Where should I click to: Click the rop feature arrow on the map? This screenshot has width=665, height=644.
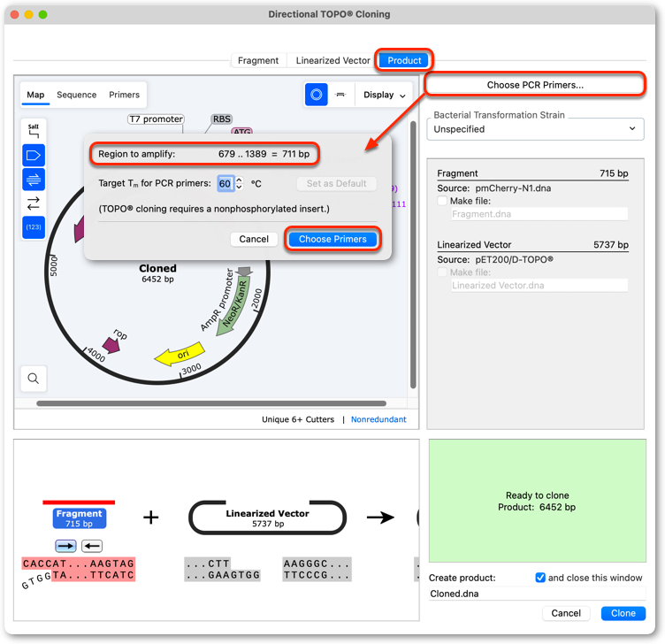[111, 345]
